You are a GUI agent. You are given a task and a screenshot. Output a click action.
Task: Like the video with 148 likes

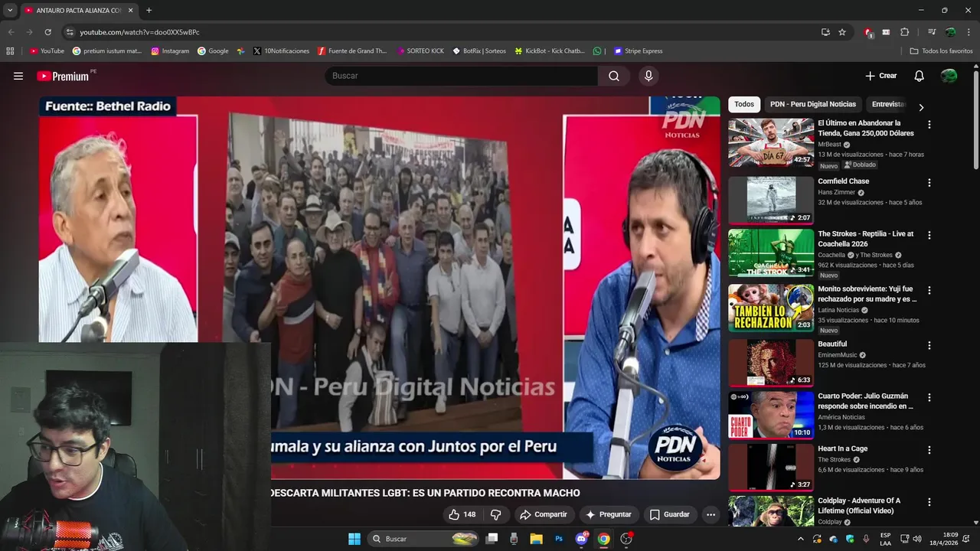point(462,514)
